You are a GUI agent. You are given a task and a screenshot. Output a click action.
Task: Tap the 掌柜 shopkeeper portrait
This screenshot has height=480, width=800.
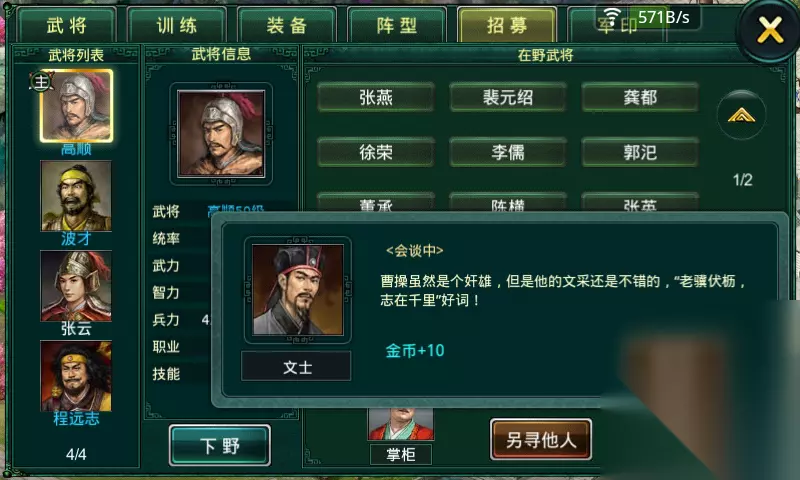(x=401, y=423)
